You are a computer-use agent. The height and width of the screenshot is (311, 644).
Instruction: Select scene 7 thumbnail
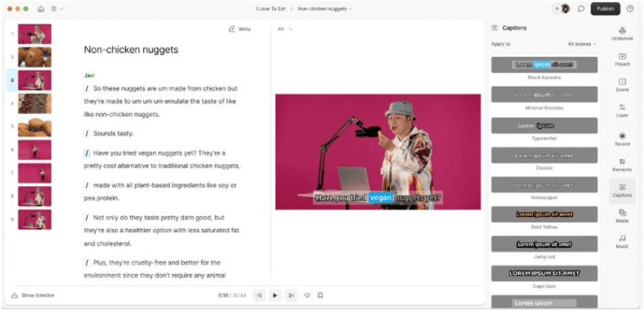pyautogui.click(x=35, y=173)
